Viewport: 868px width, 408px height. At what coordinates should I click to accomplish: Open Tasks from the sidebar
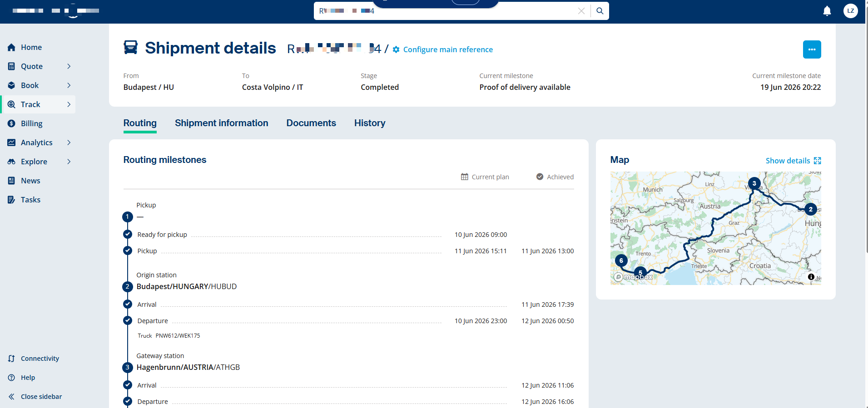pos(30,200)
